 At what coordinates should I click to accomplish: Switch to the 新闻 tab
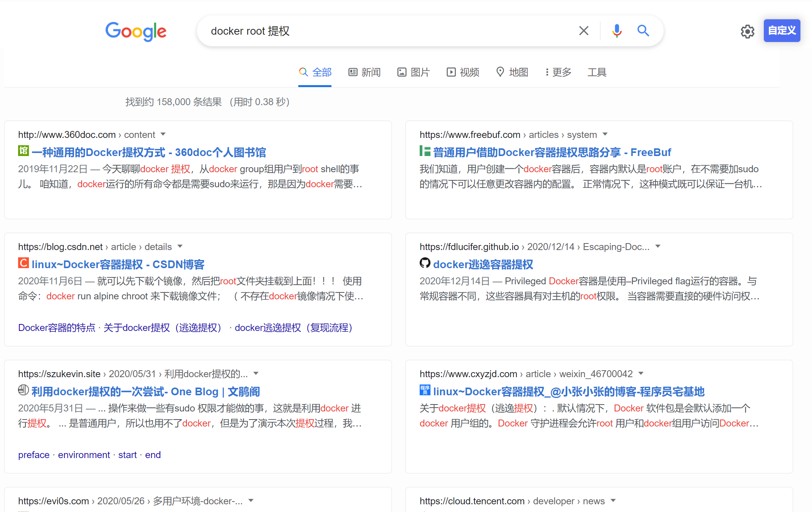coord(364,72)
